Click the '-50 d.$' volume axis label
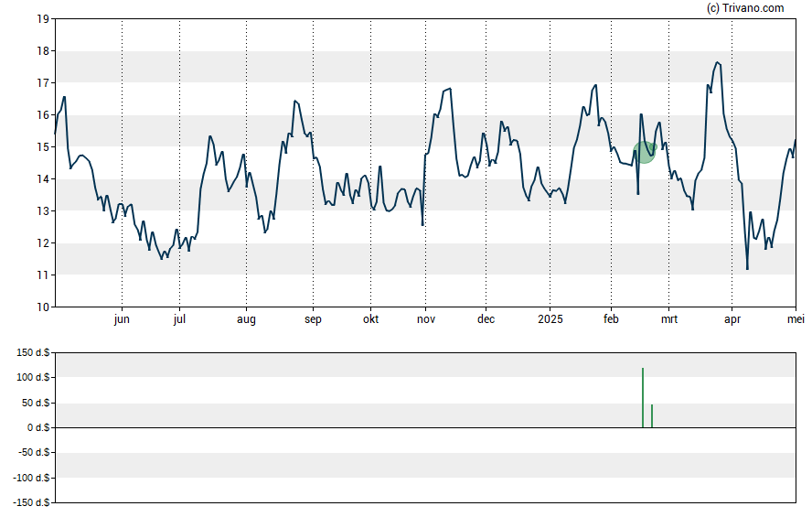 tap(34, 452)
